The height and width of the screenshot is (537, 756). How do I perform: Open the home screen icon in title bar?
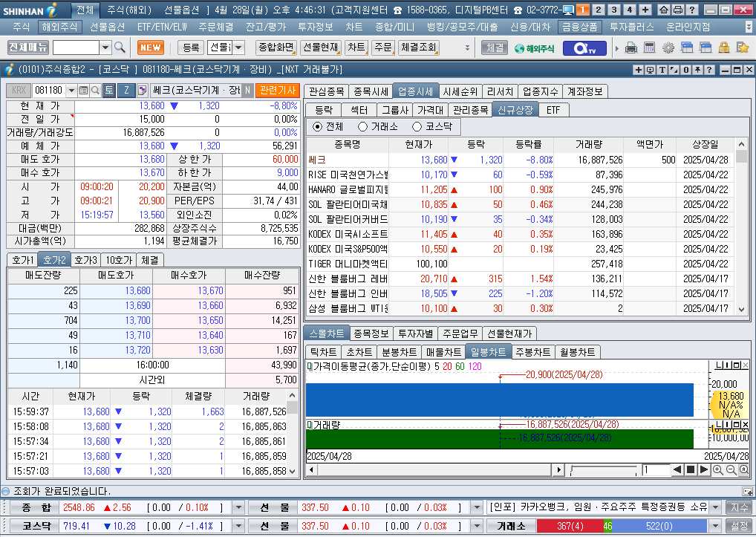664,10
